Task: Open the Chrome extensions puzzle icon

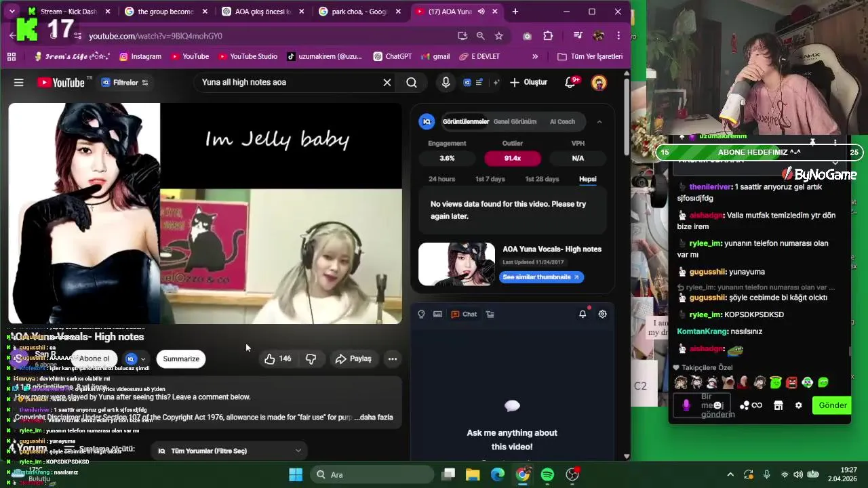Action: click(x=548, y=36)
